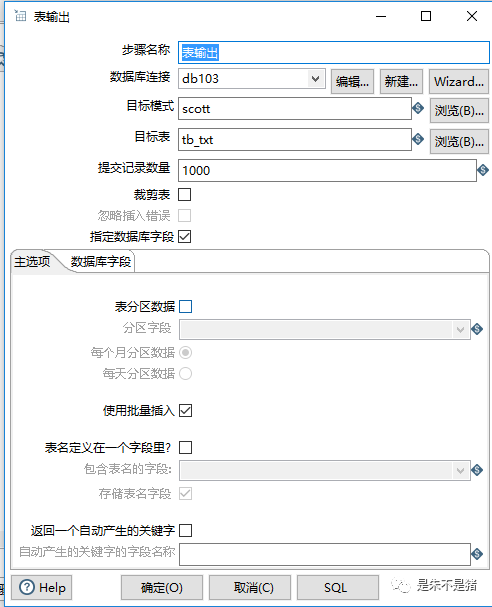The width and height of the screenshot is (492, 607).
Task: Select the 主选项 tab
Action: click(32, 262)
